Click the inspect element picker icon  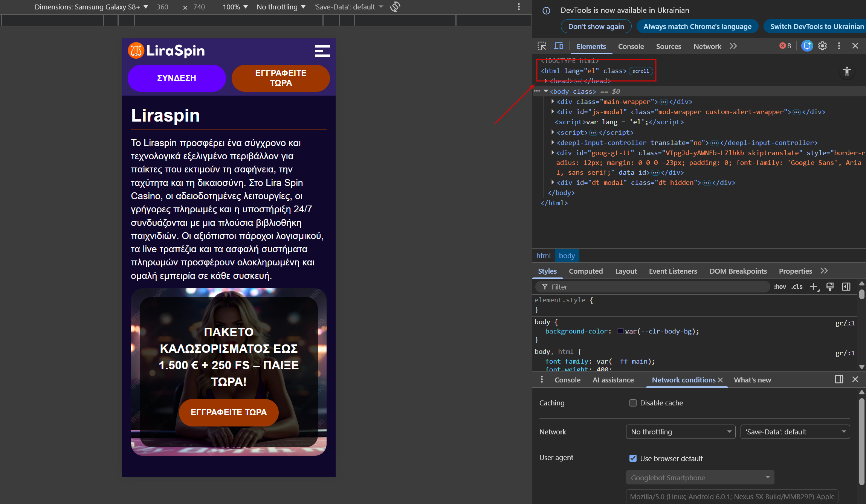pos(542,46)
